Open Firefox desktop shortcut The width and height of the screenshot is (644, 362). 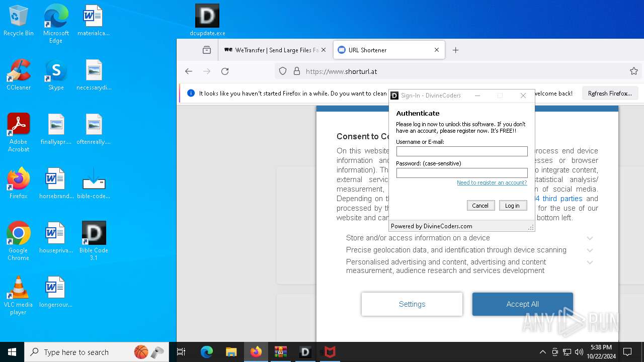(19, 184)
